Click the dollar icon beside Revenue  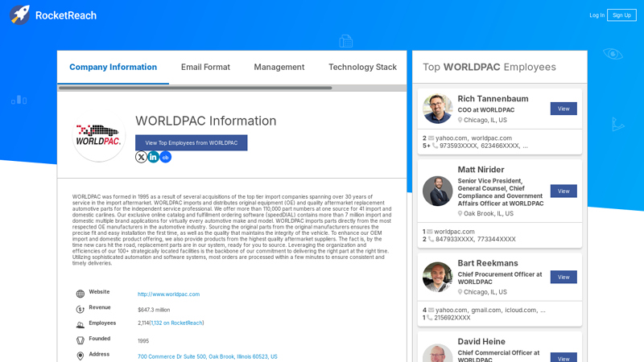click(x=80, y=310)
